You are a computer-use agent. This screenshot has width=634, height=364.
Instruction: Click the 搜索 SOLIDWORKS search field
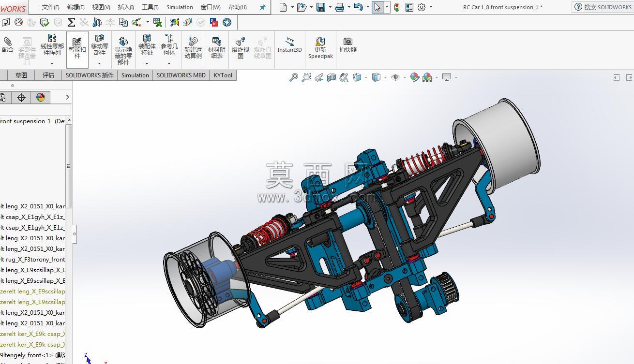click(x=603, y=7)
